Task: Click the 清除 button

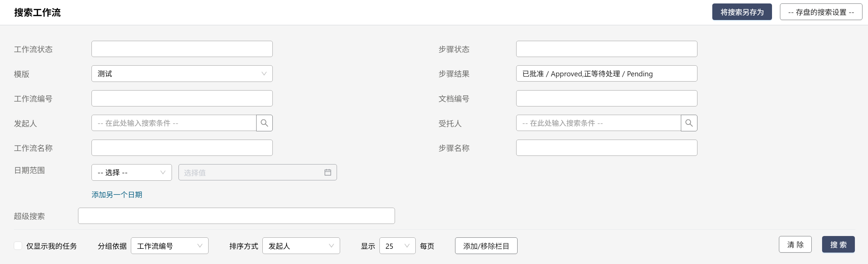Action: pos(795,245)
